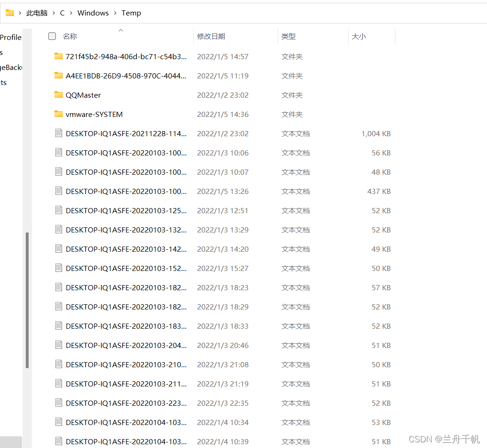Select folder name A4EE1BDB-26D9-4508-970C-4044...
The image size is (487, 448).
point(126,76)
